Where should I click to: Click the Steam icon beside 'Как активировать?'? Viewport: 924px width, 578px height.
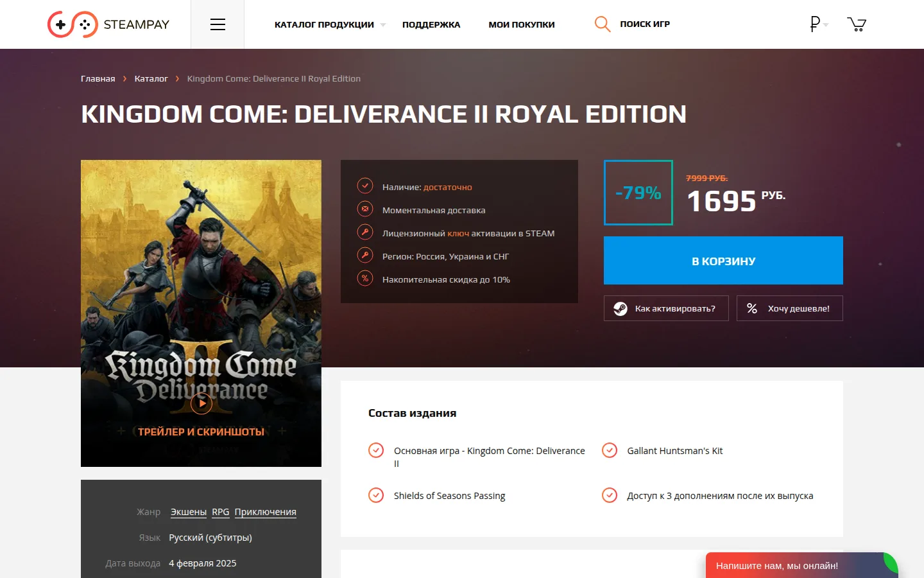(x=620, y=309)
